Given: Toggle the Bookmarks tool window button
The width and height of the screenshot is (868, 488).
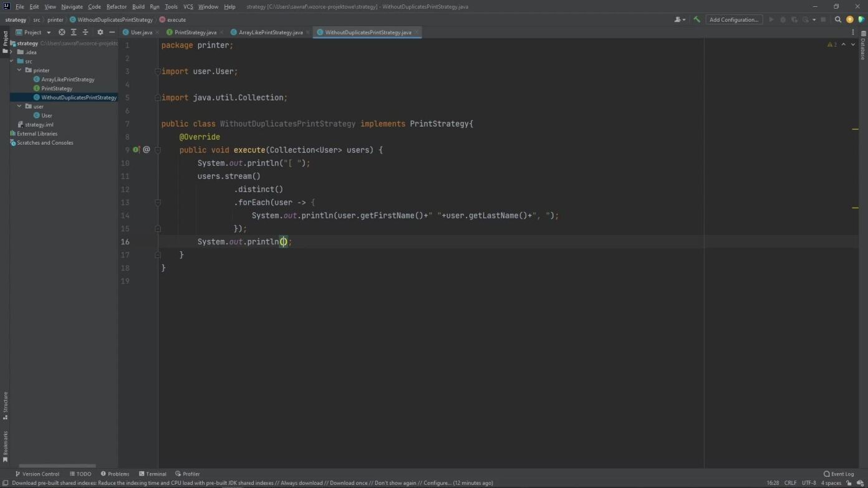Looking at the screenshot, I should 5,446.
